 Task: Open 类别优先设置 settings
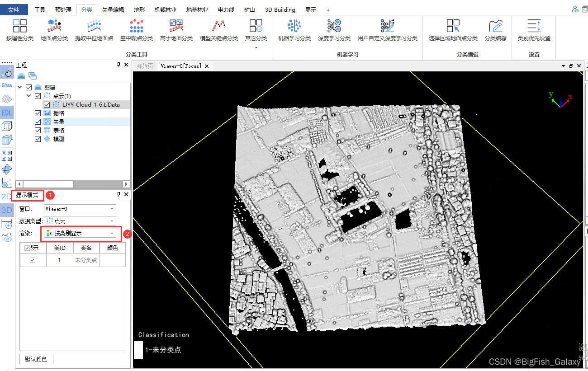(534, 30)
